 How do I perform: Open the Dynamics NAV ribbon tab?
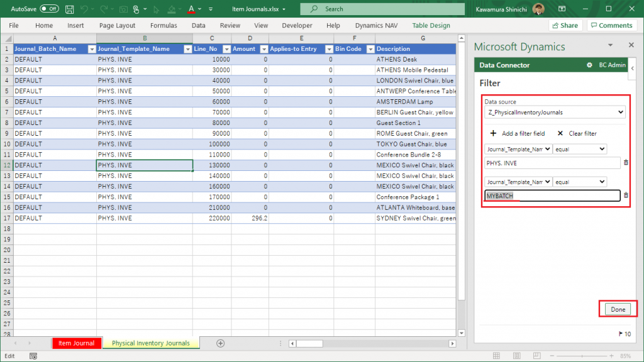pos(376,25)
